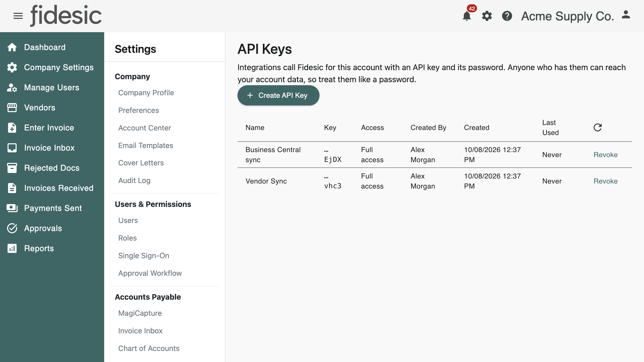The height and width of the screenshot is (362, 644).
Task: Click the Rejected Docs archive icon
Action: pos(12,168)
